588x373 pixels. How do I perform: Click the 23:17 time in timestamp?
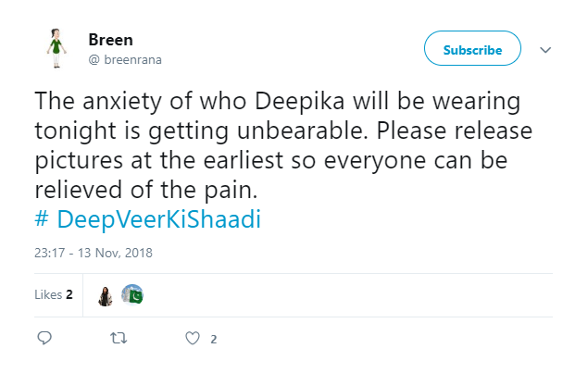(x=49, y=252)
